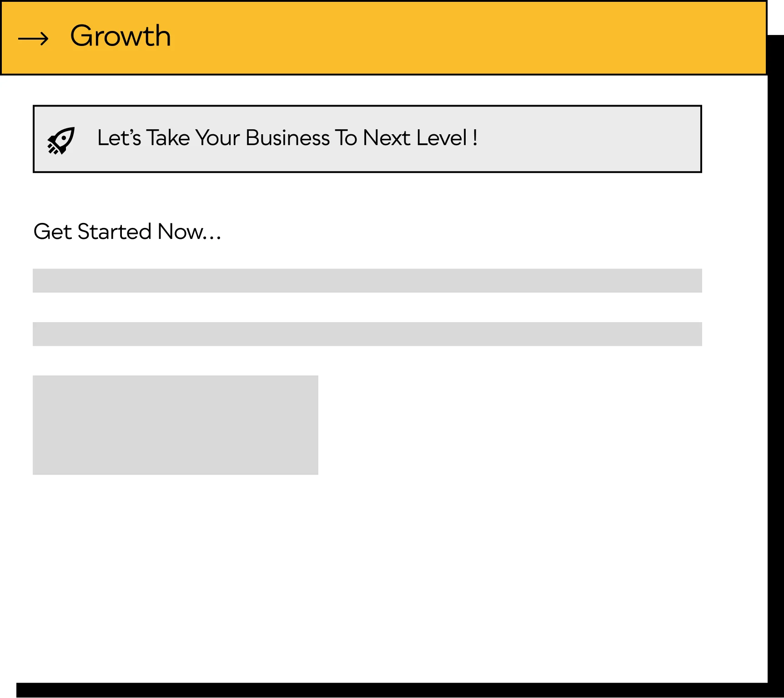Click the second gray placeholder bar

367,334
